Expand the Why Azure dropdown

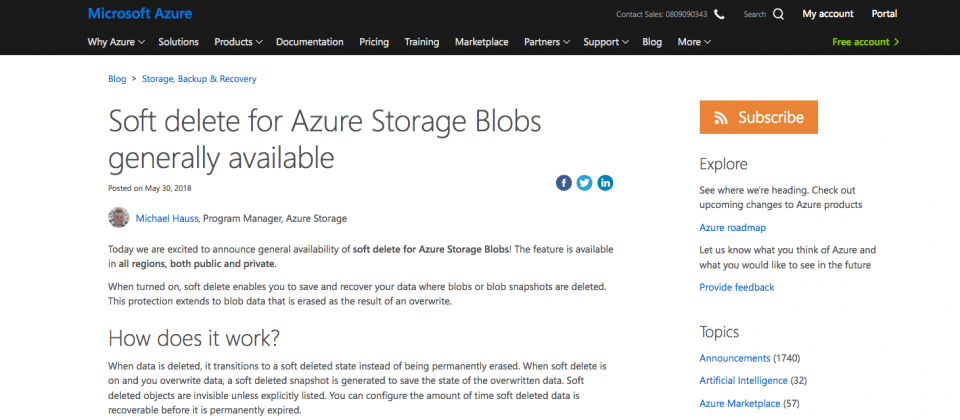tap(116, 42)
